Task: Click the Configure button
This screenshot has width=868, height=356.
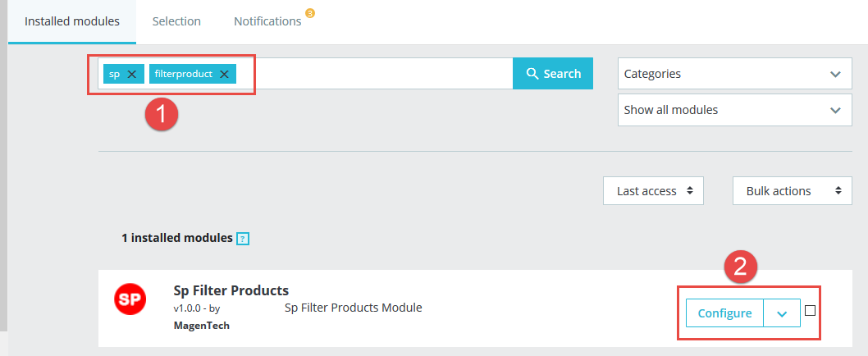Action: (724, 313)
